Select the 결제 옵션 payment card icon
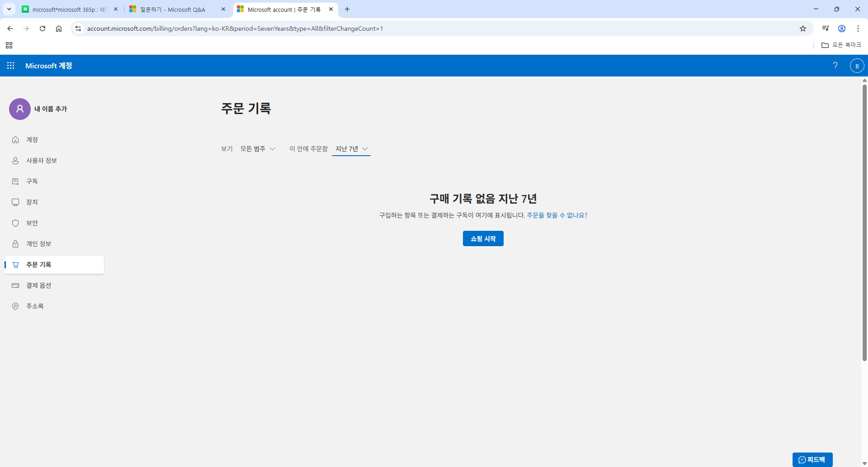This screenshot has height=467, width=868. (x=16, y=285)
